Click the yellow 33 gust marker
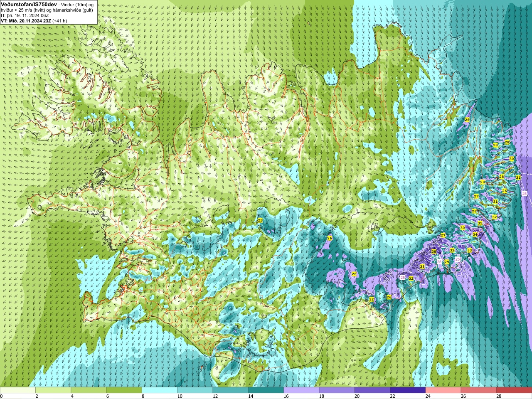Screen dimensions: 532x399 [x=469, y=250]
